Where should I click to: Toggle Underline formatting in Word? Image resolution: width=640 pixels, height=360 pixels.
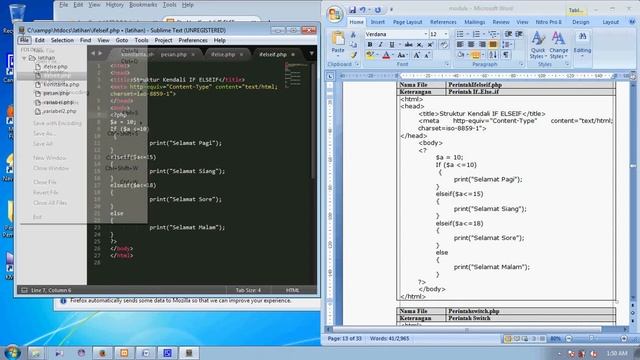[x=391, y=44]
